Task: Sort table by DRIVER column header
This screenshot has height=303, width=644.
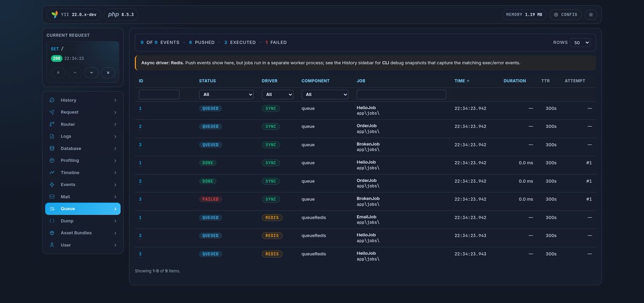Action: point(269,81)
